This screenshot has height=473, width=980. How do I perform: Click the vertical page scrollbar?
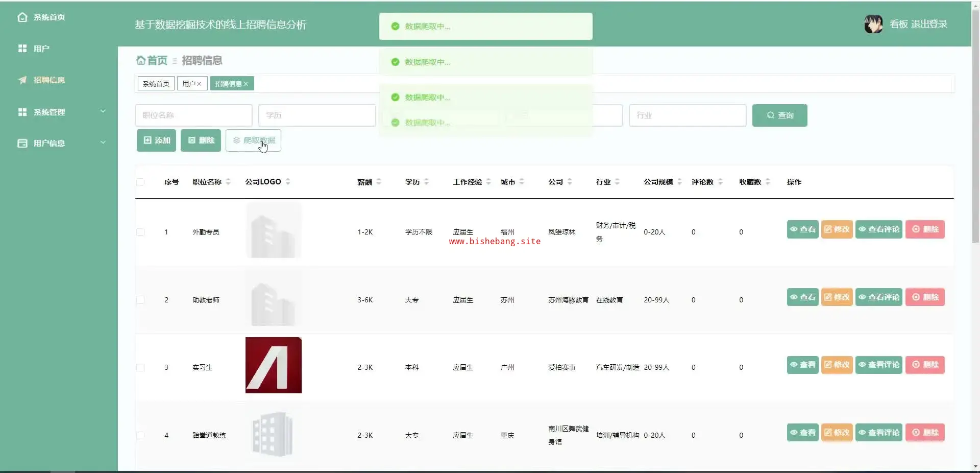[975, 153]
